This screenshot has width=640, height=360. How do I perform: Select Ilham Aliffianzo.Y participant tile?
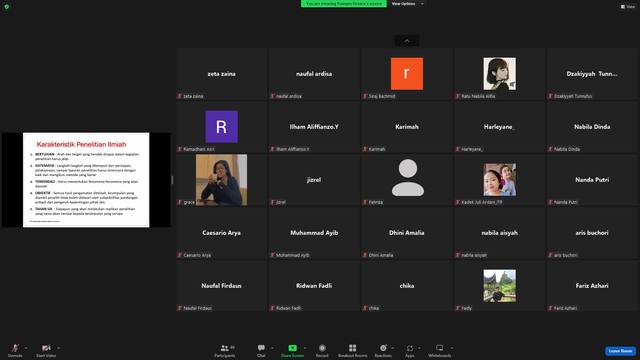click(x=314, y=127)
